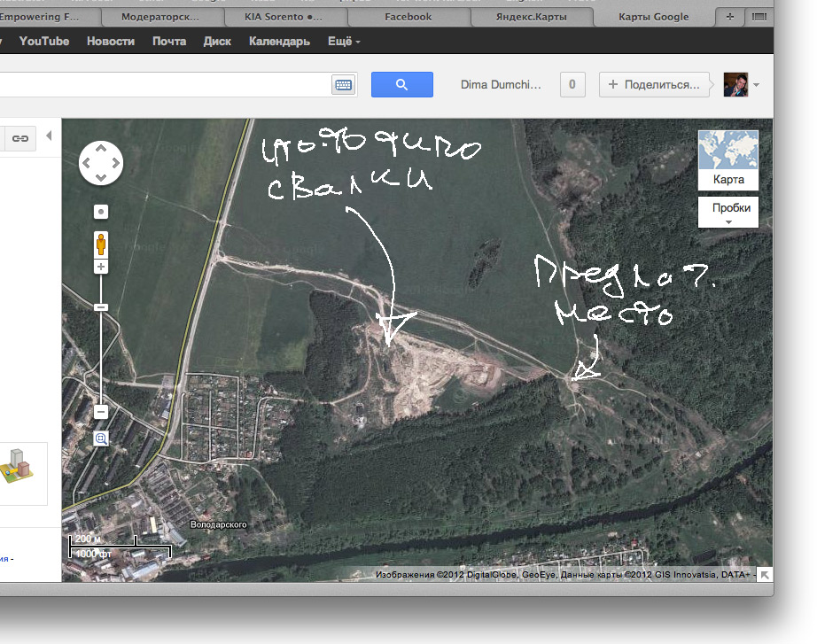Expand the Пробки layers dropdown
817x644 pixels.
[728, 213]
